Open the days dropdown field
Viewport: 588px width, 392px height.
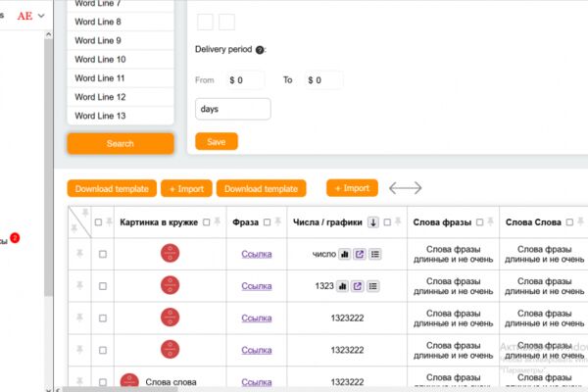click(x=233, y=109)
